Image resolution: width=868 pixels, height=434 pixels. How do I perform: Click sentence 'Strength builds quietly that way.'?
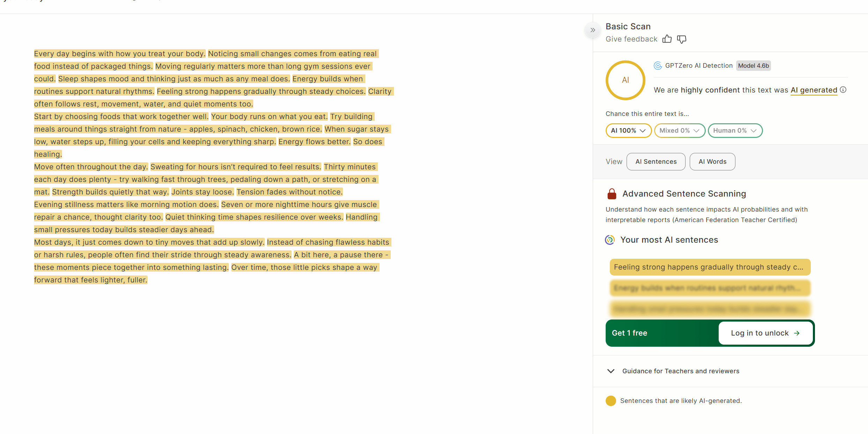[110, 192]
